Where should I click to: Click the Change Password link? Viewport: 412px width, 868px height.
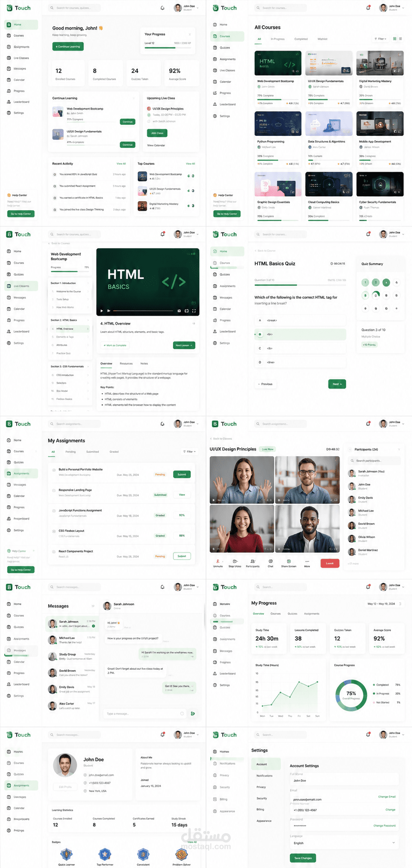(x=384, y=826)
